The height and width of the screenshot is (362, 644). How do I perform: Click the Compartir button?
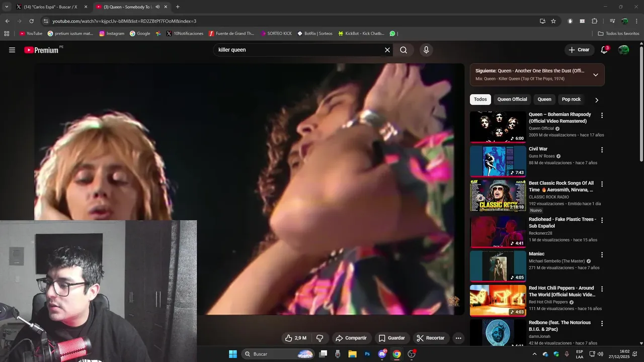pos(351,338)
